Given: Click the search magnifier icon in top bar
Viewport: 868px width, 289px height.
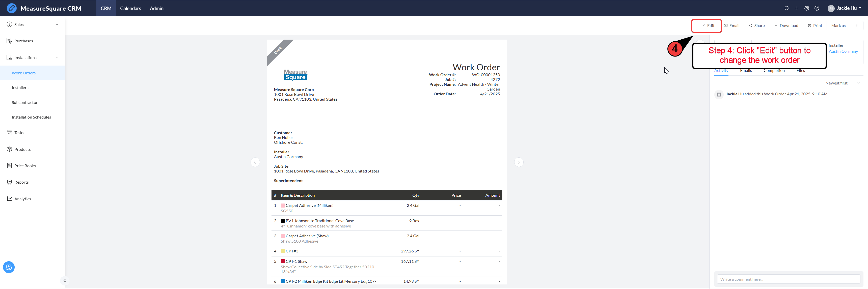Looking at the screenshot, I should [x=786, y=8].
